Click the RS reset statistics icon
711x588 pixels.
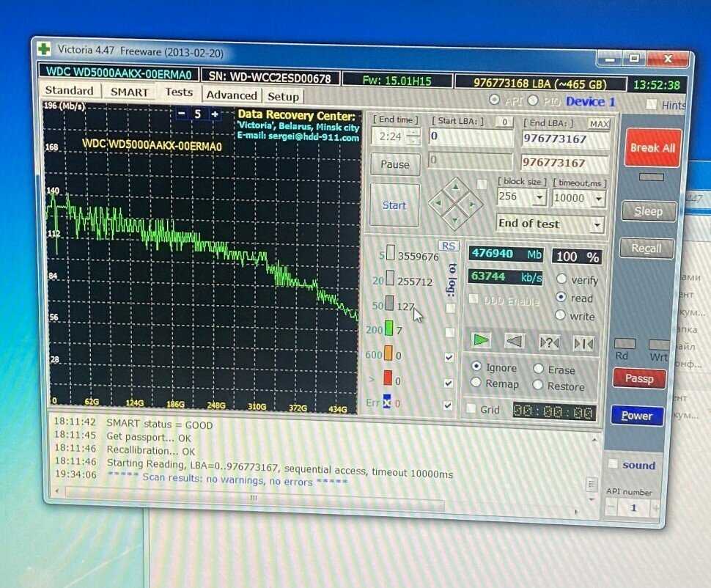447,246
